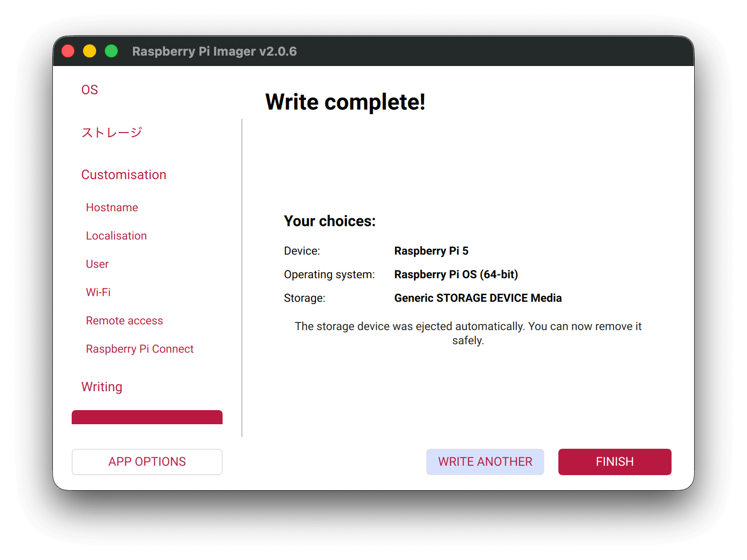Open the OS step in sidebar

(x=90, y=90)
